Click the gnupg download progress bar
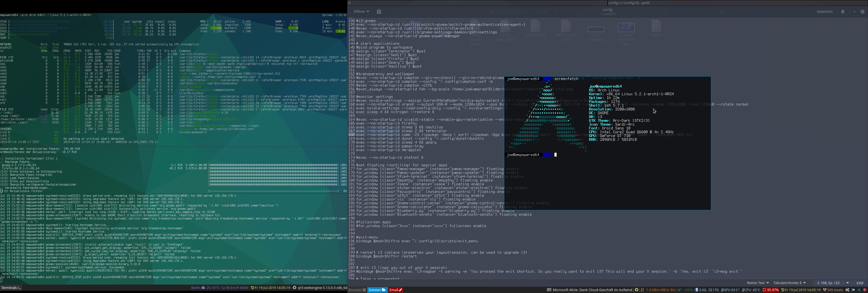 (273, 165)
